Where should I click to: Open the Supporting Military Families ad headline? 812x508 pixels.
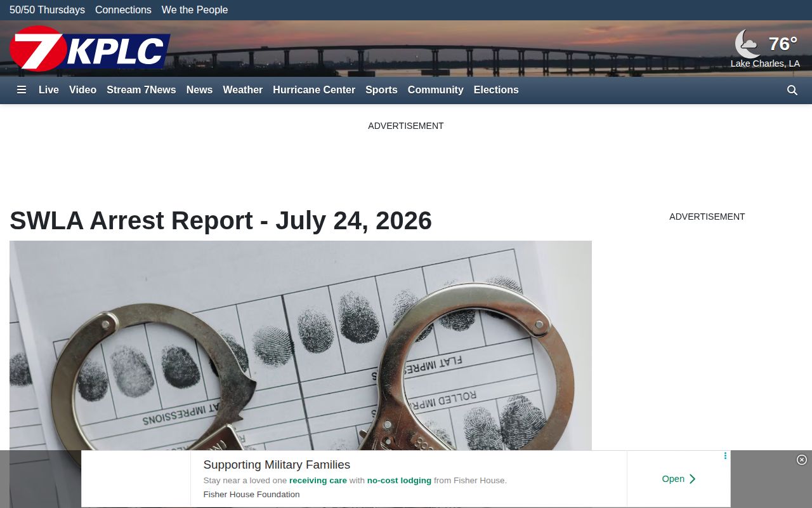tap(277, 465)
